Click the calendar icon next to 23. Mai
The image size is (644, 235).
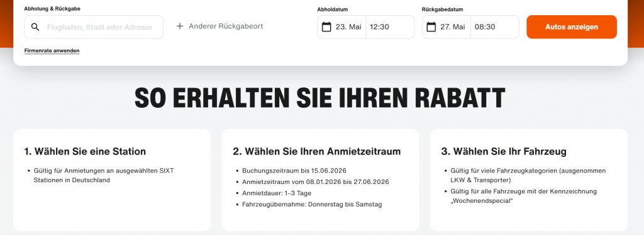[x=326, y=27]
